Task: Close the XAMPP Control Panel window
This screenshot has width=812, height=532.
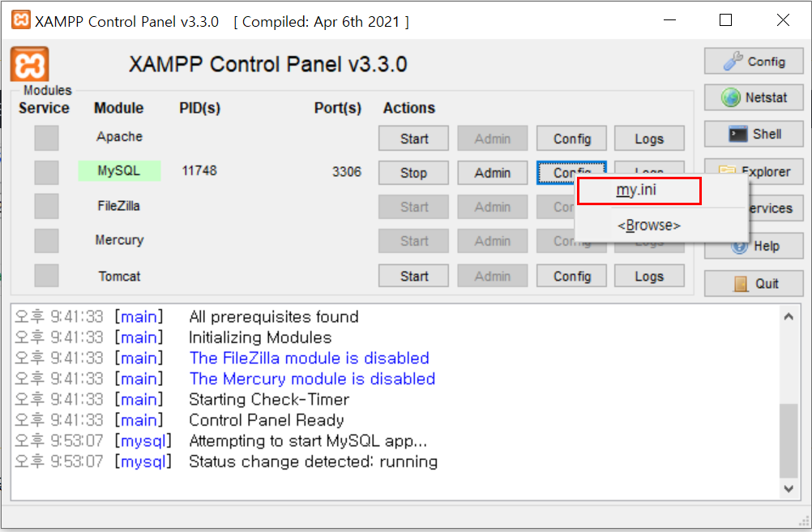Action: tap(783, 20)
